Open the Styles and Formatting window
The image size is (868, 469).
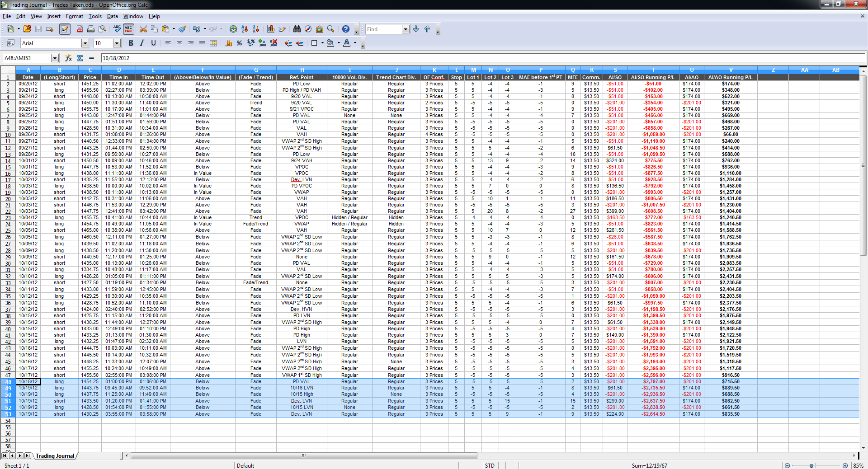click(x=10, y=43)
